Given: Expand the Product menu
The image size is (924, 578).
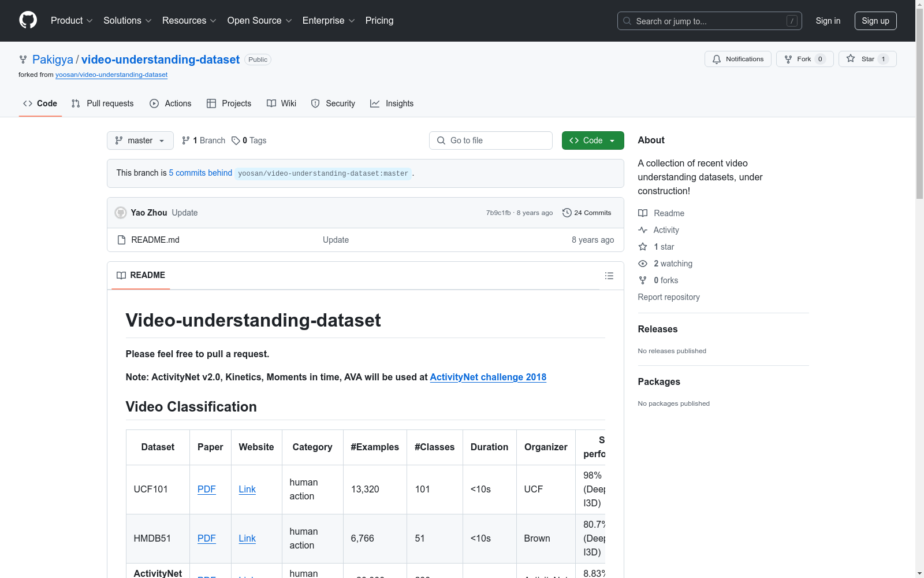Looking at the screenshot, I should pyautogui.click(x=72, y=21).
